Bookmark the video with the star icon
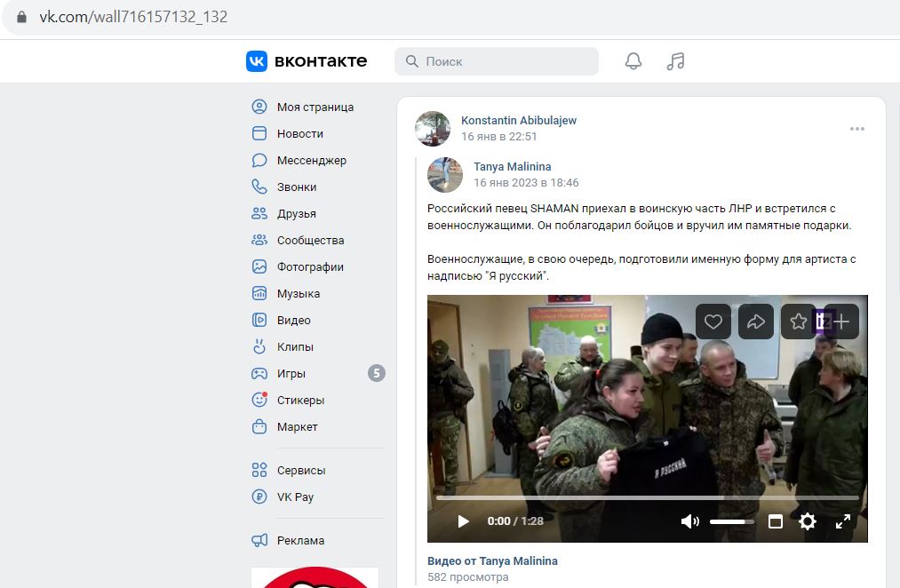The height and width of the screenshot is (588, 900). coord(799,322)
